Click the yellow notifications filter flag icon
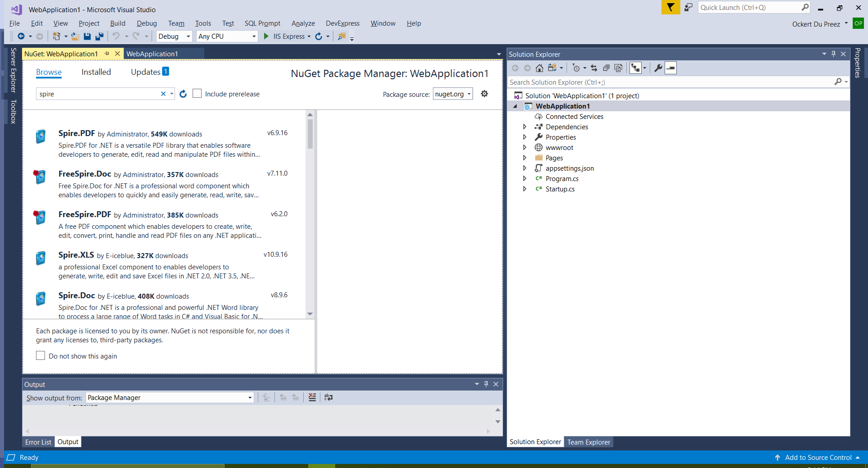Screen dimensions: 868x468 [x=670, y=7]
